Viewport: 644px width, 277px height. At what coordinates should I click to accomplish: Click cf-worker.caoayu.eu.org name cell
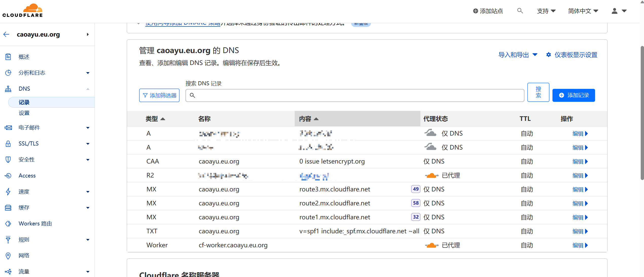pos(233,245)
